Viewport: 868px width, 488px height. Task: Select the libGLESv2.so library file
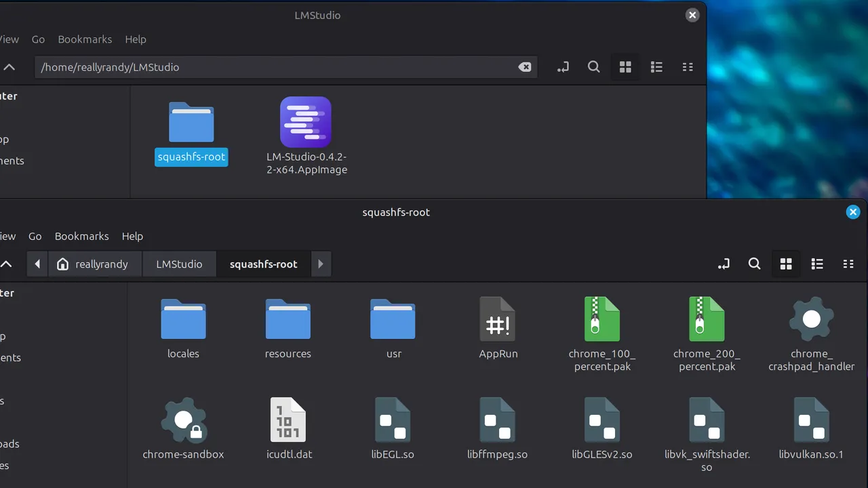602,420
